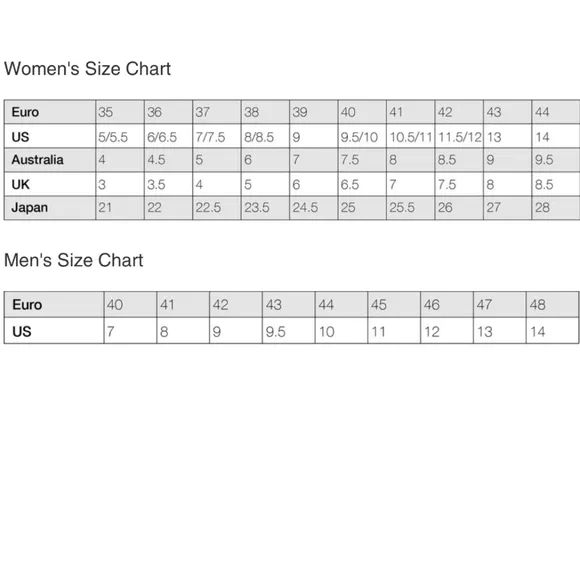Select the men's Euro row label

[54, 305]
